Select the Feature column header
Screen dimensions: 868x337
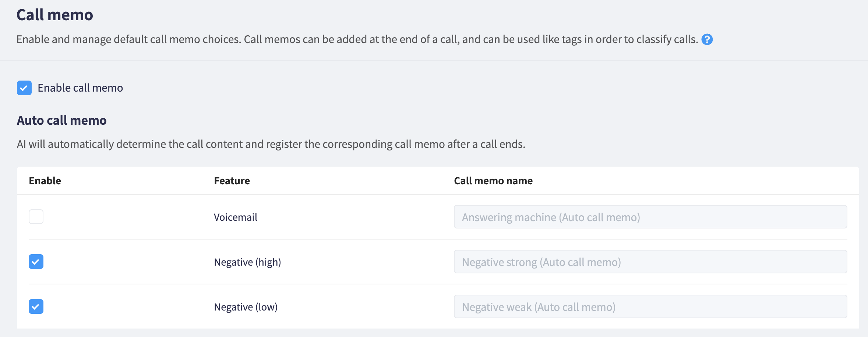click(232, 181)
